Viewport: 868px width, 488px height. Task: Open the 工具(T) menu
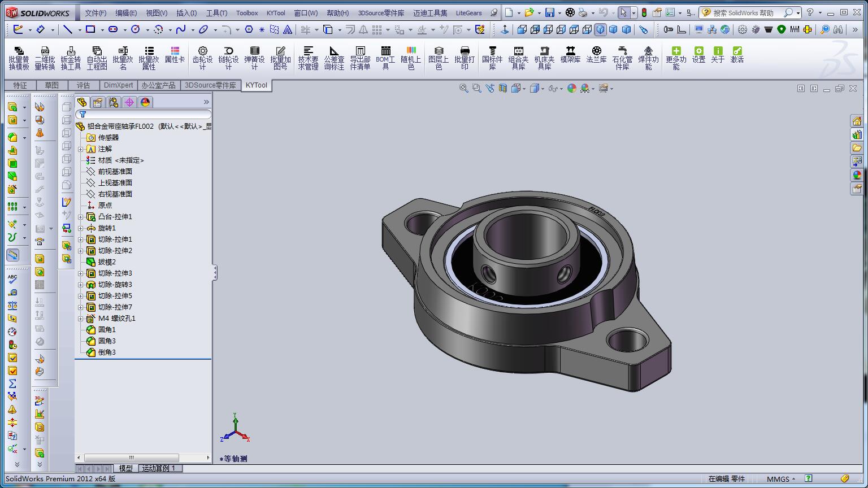tap(216, 12)
